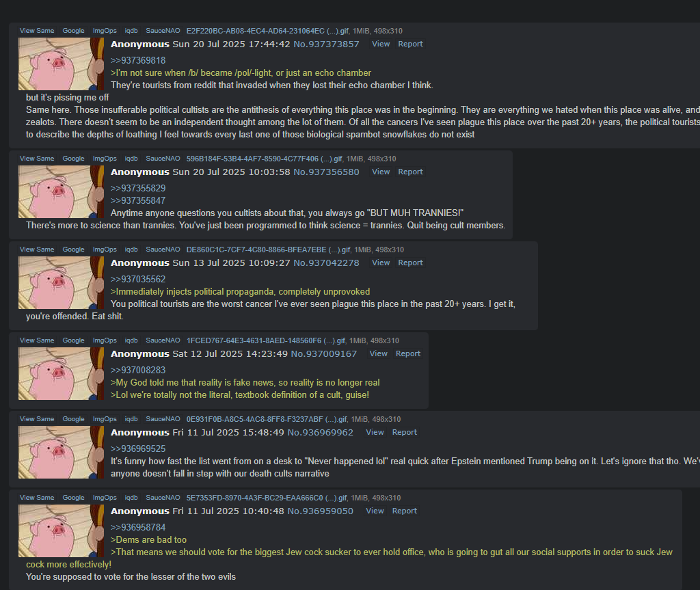Report post No.937009167
Viewport: 700px width, 590px height.
pyautogui.click(x=408, y=353)
